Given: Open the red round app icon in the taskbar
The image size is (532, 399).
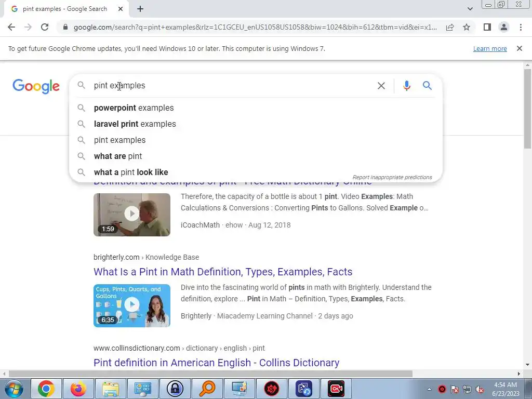Looking at the screenshot, I should pos(272,389).
